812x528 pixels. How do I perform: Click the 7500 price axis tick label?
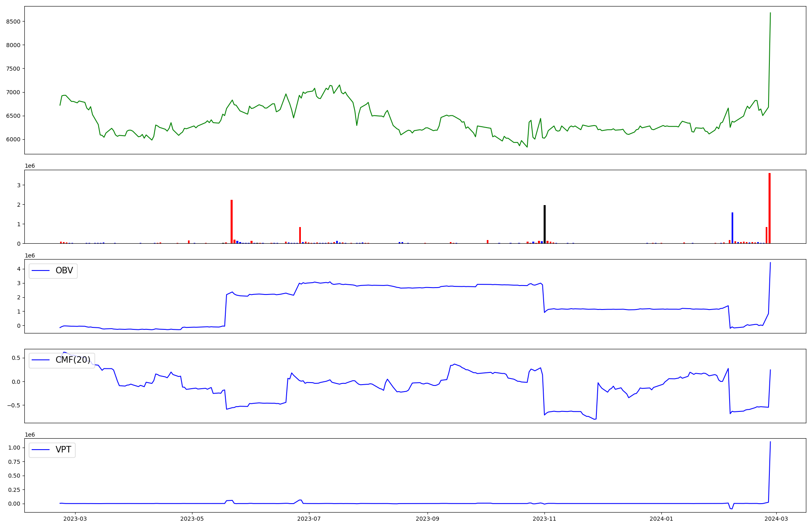(x=13, y=69)
